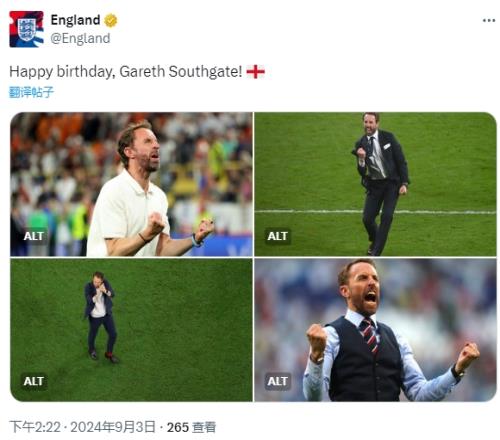Viewport: 500px width, 440px height.
Task: Open the @England handle link
Action: 80,38
